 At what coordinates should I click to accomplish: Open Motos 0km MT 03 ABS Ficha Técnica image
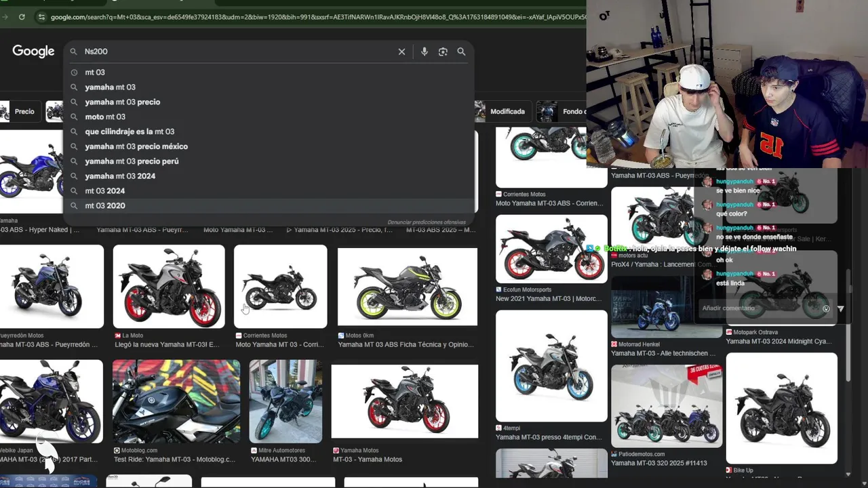pos(408,287)
